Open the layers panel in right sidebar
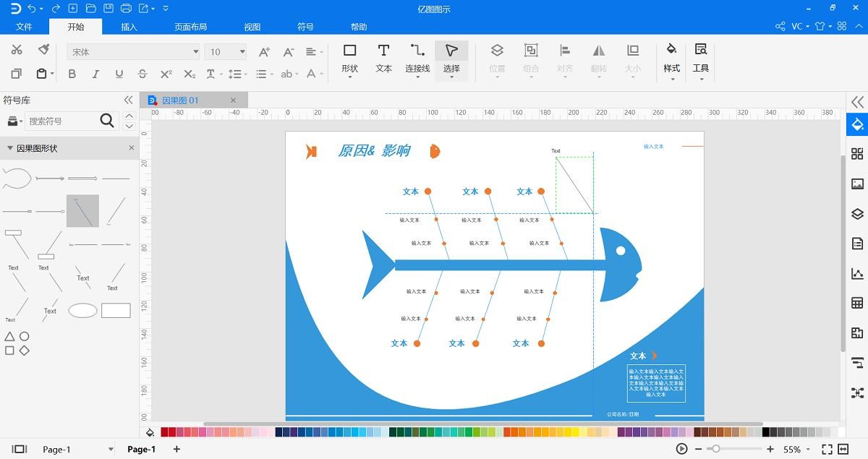Image resolution: width=868 pixels, height=459 pixels. tap(857, 214)
